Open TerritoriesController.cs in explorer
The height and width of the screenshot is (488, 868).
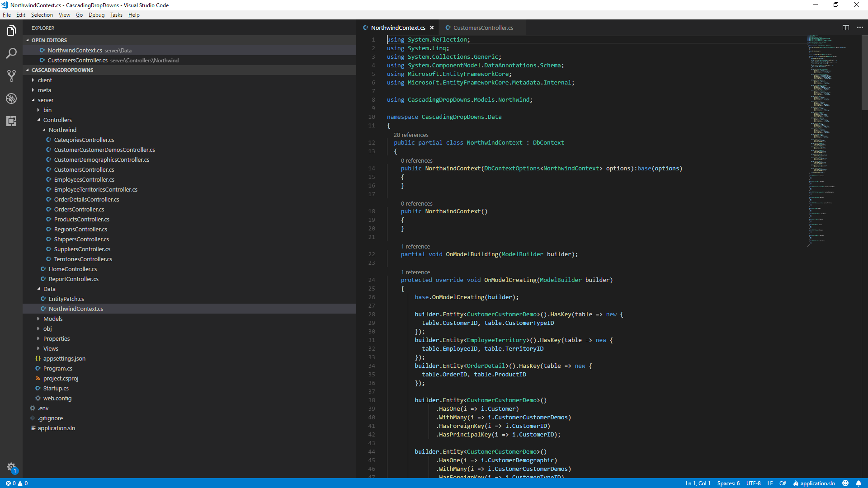(83, 259)
